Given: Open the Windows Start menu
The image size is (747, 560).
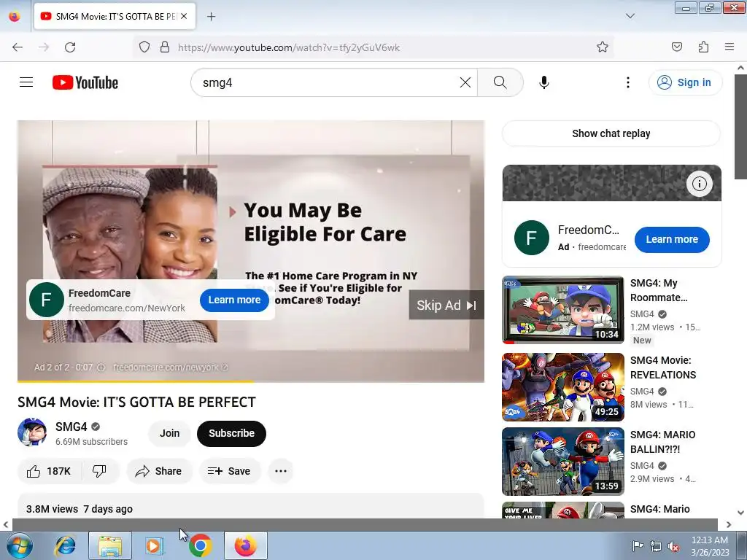Looking at the screenshot, I should click(x=20, y=545).
